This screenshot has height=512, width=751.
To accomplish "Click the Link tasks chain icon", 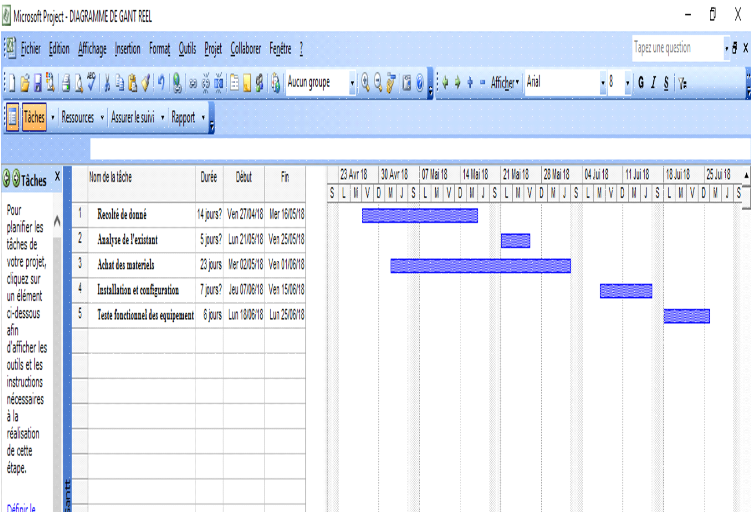I will coord(192,83).
